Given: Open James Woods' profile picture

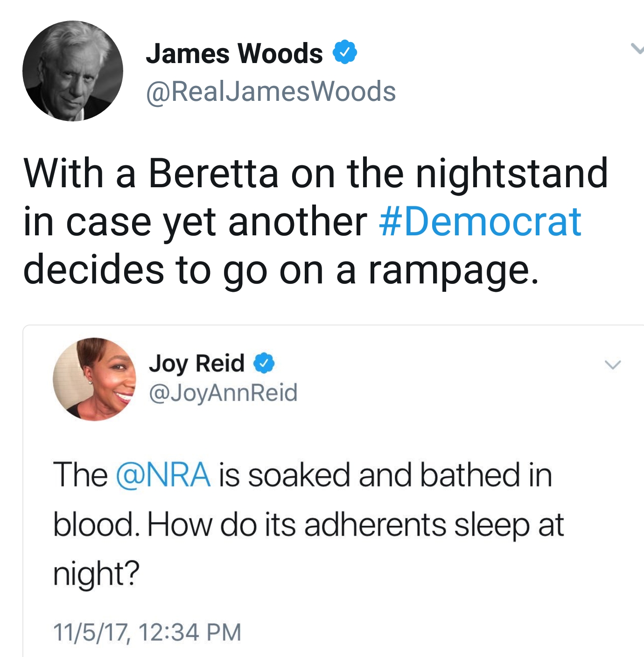Looking at the screenshot, I should tap(73, 71).
